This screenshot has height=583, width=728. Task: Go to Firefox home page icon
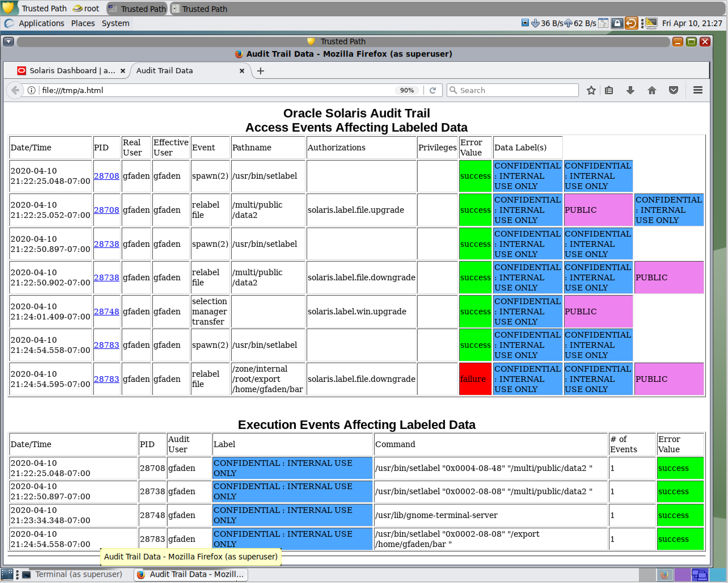652,90
